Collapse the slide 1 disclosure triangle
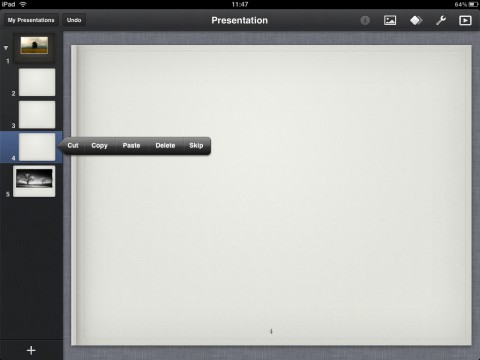 click(x=6, y=48)
